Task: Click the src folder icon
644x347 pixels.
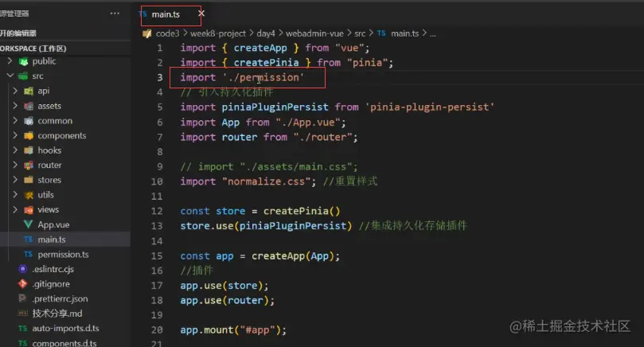Action: [x=23, y=76]
